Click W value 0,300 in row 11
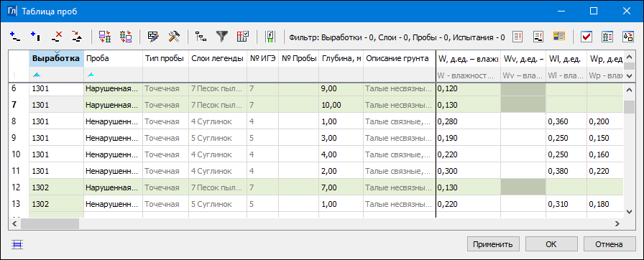This screenshot has width=644, height=260. point(468,171)
